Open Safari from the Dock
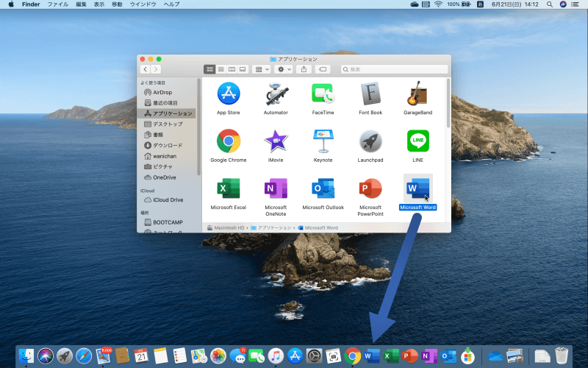 [84, 355]
